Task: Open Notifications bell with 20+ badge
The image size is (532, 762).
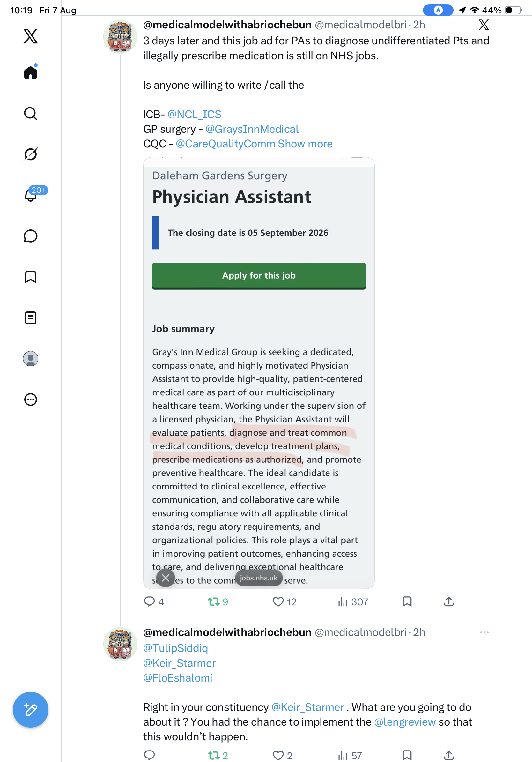Action: point(31,194)
